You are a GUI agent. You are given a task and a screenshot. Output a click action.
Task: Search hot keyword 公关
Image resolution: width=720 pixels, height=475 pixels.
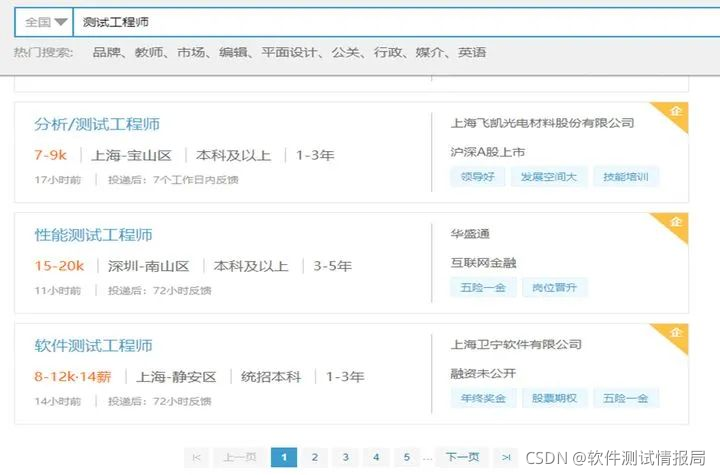(345, 52)
